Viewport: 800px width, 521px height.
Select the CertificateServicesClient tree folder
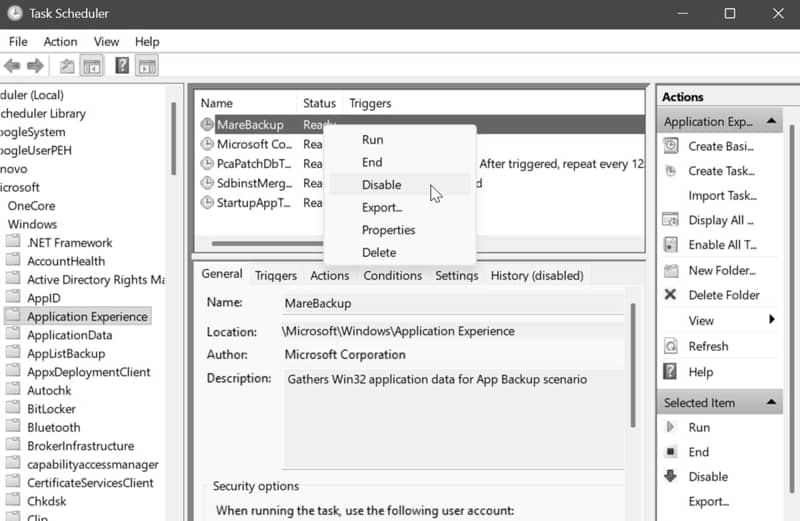click(x=90, y=483)
